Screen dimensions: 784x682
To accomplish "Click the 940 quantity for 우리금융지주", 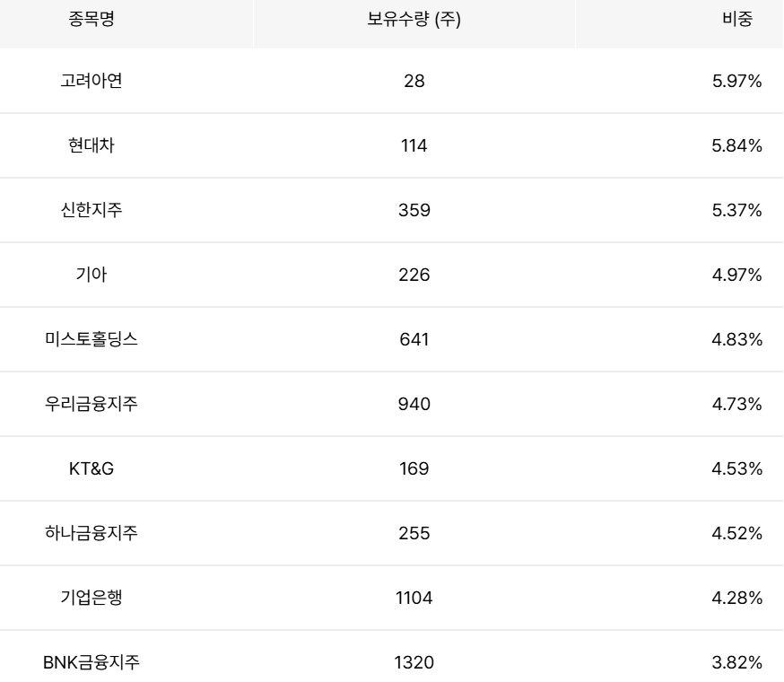I will pyautogui.click(x=414, y=403).
